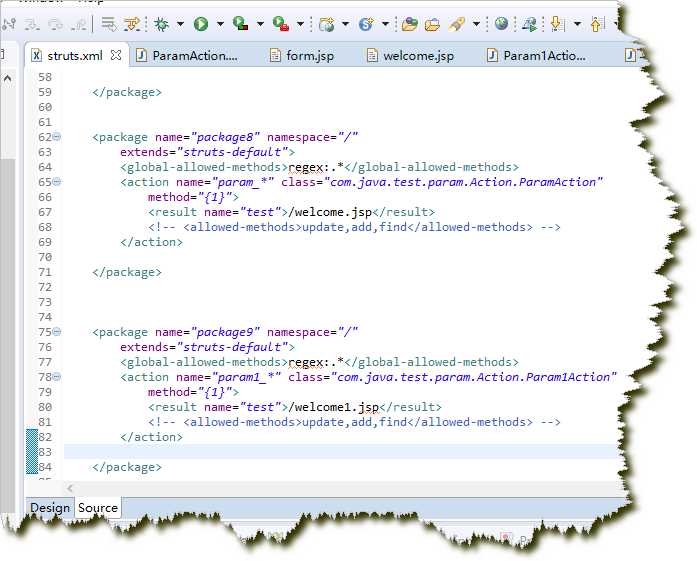Open the External Tools dropdown arrow

point(300,24)
